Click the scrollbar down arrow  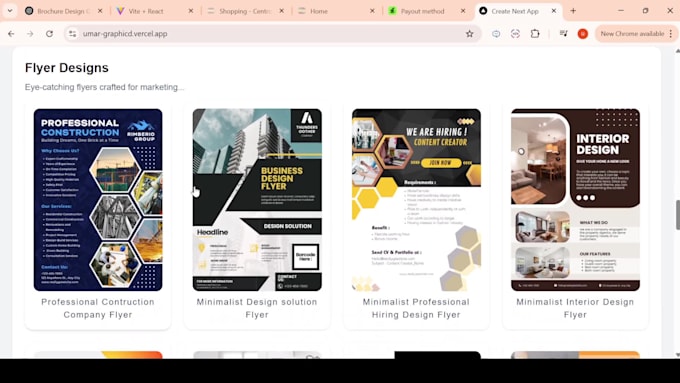[x=677, y=355]
